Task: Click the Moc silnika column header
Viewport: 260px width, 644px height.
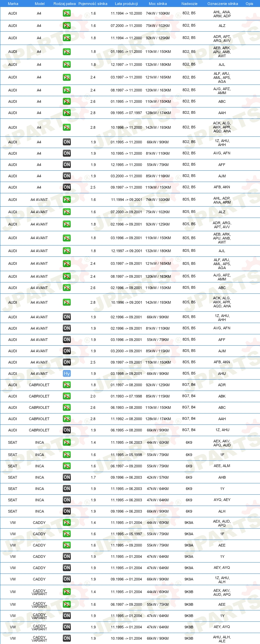Action: click(158, 4)
